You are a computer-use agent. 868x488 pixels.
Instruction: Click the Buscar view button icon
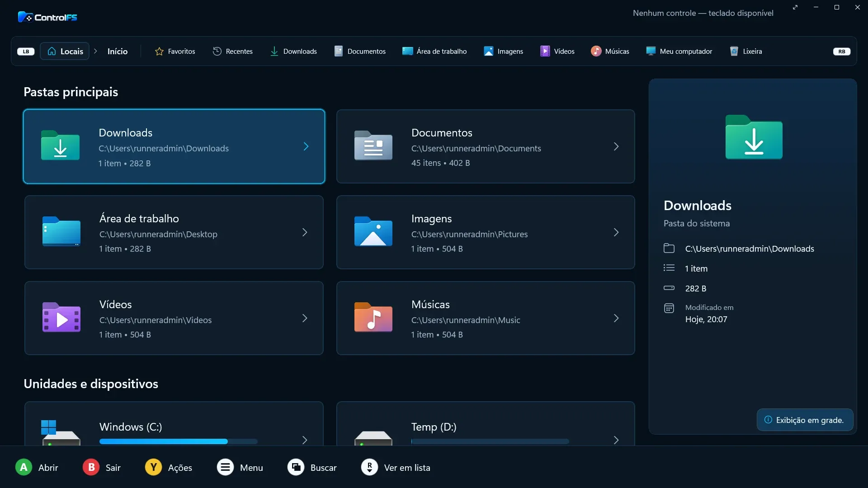click(296, 467)
